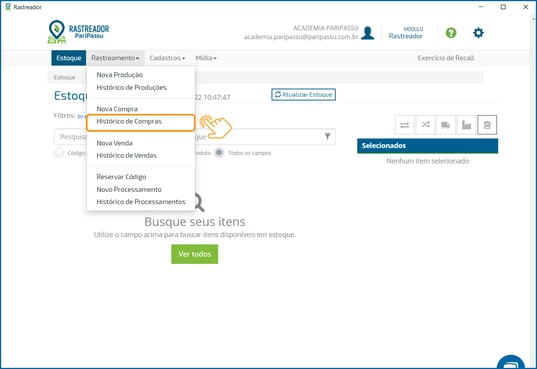Select the Código radio button
The image size is (537, 369).
pos(59,153)
